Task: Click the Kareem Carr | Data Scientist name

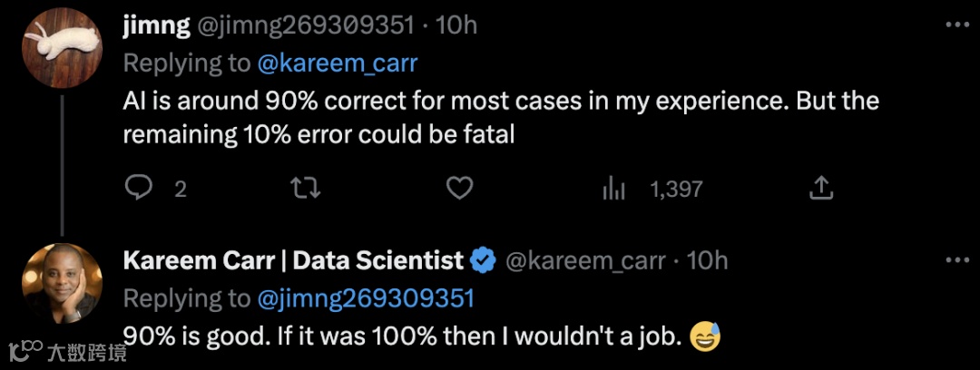Action: pyautogui.click(x=293, y=261)
